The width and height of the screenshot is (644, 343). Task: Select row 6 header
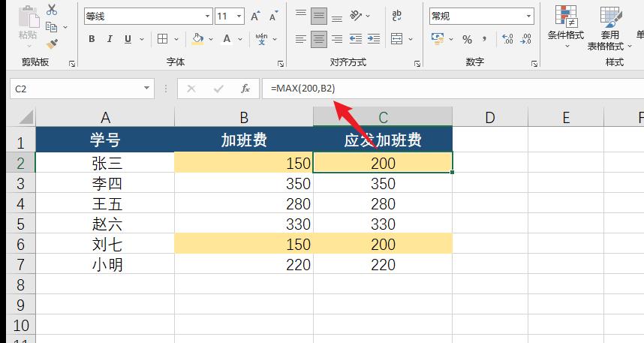click(x=21, y=244)
